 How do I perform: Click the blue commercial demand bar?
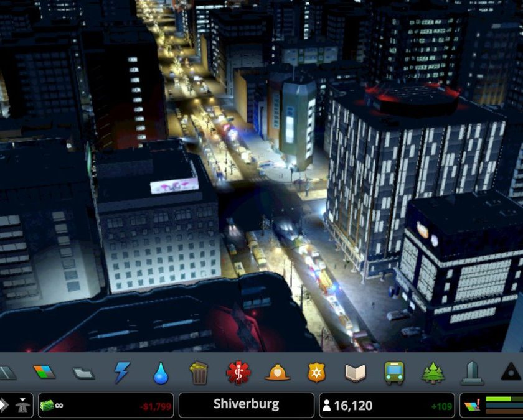pos(504,406)
